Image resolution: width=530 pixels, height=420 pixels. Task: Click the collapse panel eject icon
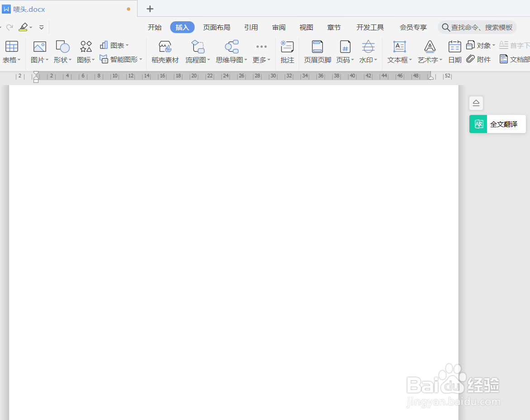click(476, 103)
